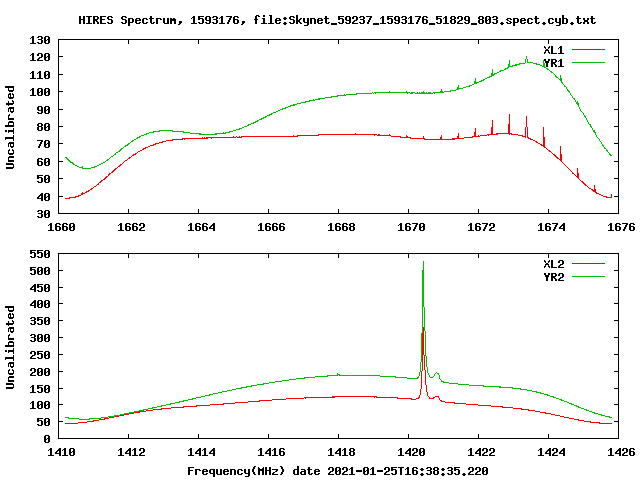Click the HIRES Spectrum plot title

pyautogui.click(x=337, y=20)
